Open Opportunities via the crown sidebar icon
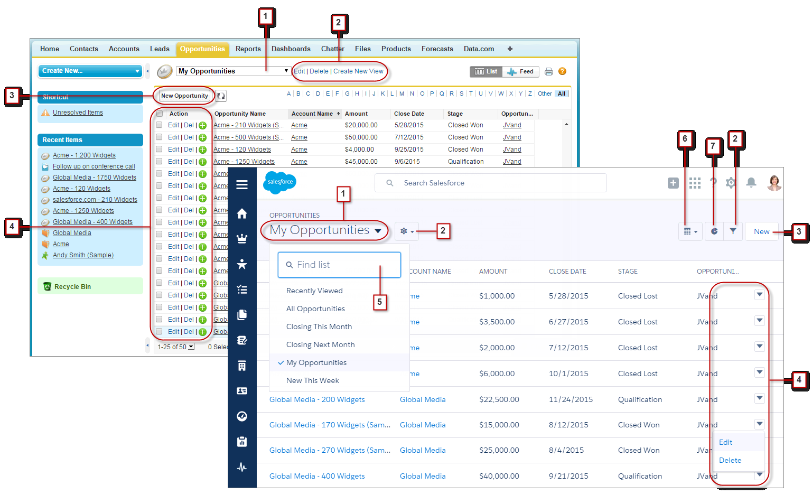The image size is (812, 504). pos(242,238)
